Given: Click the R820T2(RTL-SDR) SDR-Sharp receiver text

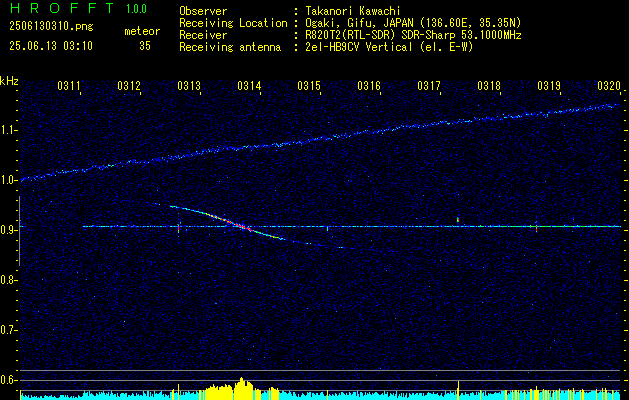Looking at the screenshot, I should click(413, 35).
